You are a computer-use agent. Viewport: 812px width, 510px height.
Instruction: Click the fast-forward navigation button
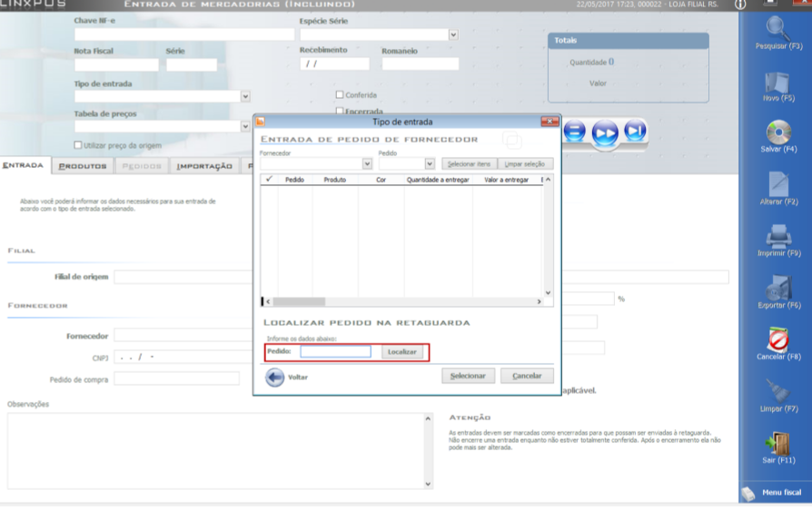coord(605,133)
